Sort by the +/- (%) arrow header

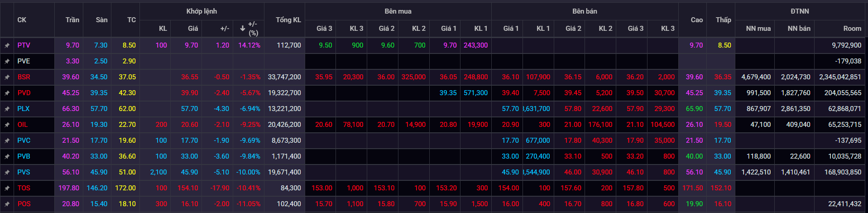point(249,28)
